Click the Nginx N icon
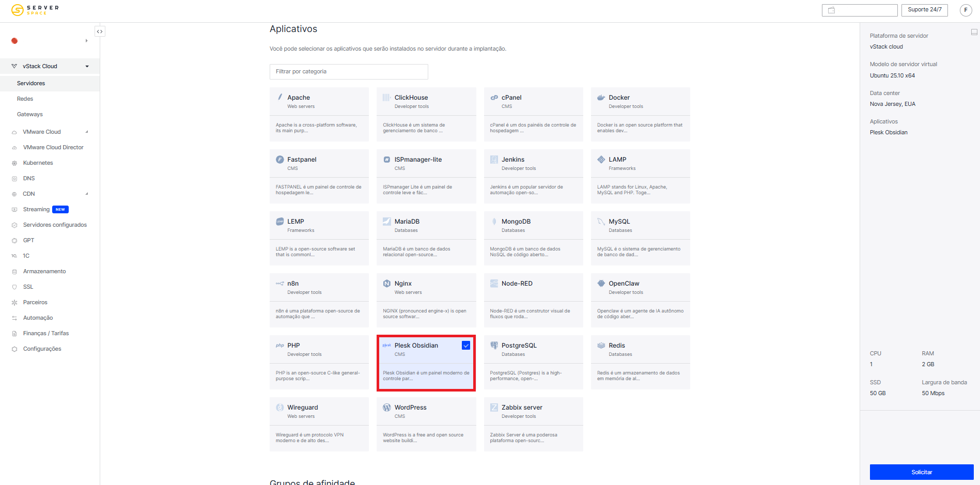Viewport: 980px width, 485px height. tap(386, 284)
